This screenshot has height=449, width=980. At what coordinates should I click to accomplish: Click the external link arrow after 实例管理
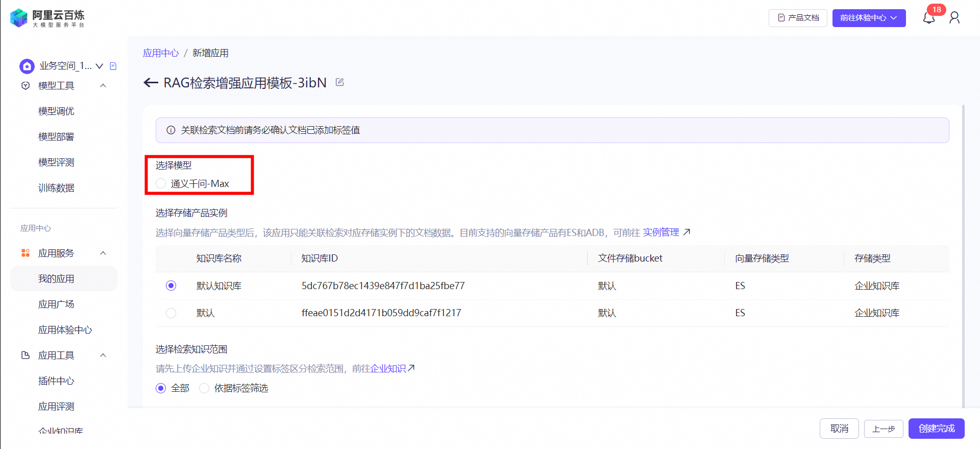[687, 232]
